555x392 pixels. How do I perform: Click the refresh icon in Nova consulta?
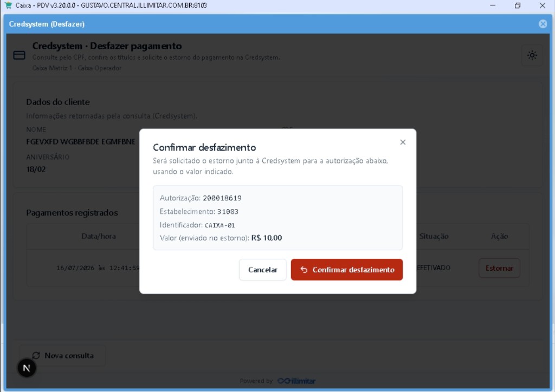[x=36, y=356]
